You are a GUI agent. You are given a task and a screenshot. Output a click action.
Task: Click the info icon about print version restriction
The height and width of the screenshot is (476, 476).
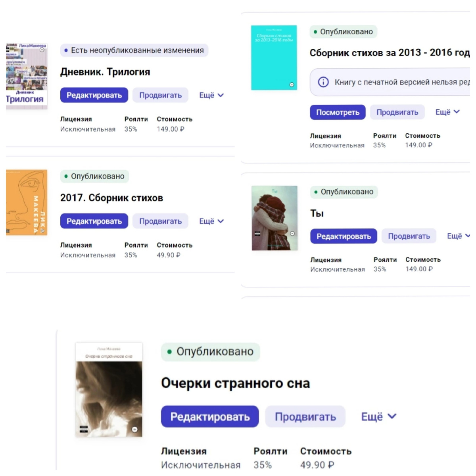point(323,82)
